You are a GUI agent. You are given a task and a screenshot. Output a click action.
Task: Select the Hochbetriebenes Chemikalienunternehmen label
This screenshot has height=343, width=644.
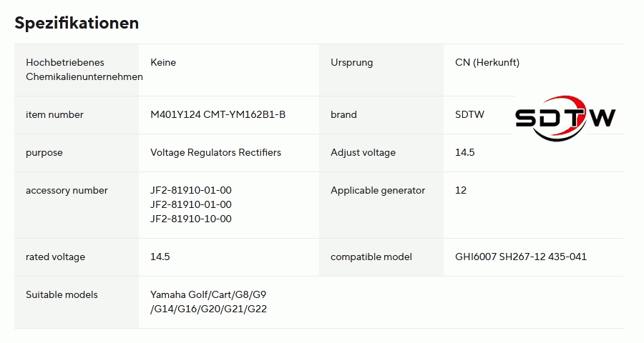point(84,70)
